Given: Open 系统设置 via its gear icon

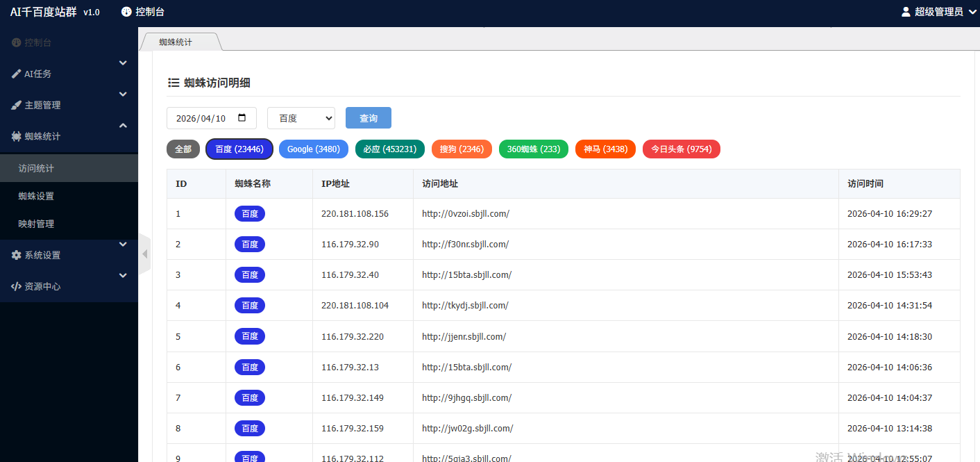Looking at the screenshot, I should pos(17,255).
